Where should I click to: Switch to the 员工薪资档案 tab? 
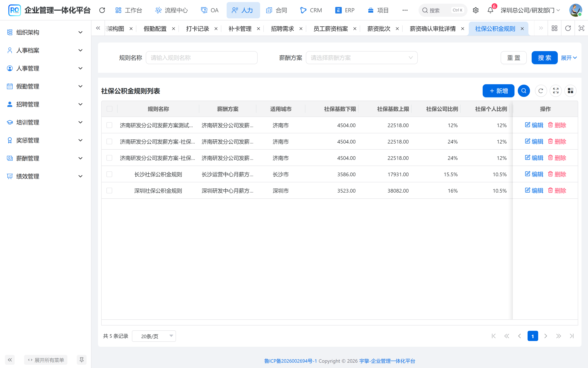click(x=331, y=29)
